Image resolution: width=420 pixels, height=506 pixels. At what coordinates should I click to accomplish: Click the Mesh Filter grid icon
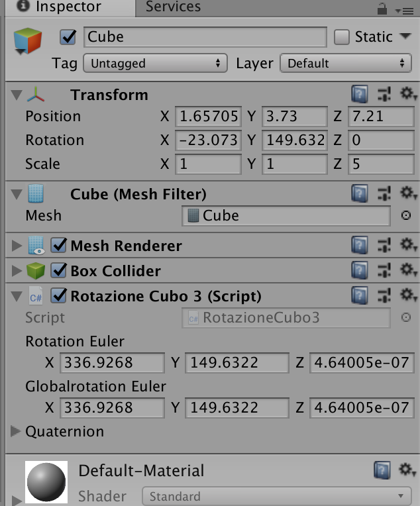coord(36,193)
